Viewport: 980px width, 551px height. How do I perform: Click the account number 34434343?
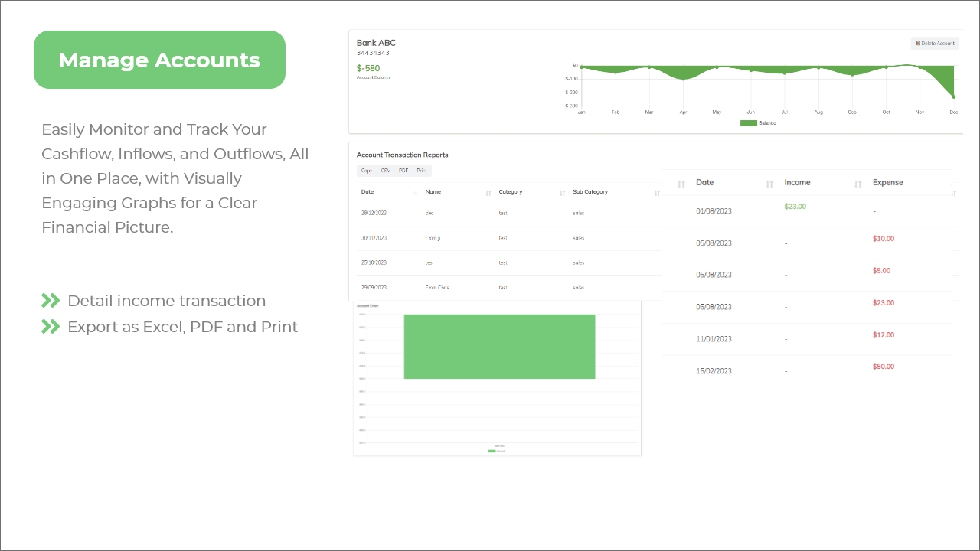coord(373,53)
